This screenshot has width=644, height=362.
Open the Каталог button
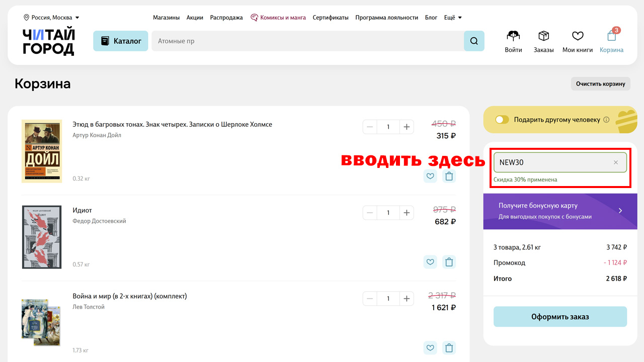coord(121,41)
